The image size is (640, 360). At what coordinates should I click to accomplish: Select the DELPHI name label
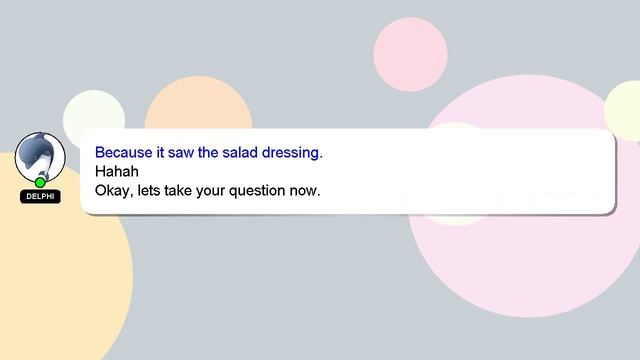(40, 196)
